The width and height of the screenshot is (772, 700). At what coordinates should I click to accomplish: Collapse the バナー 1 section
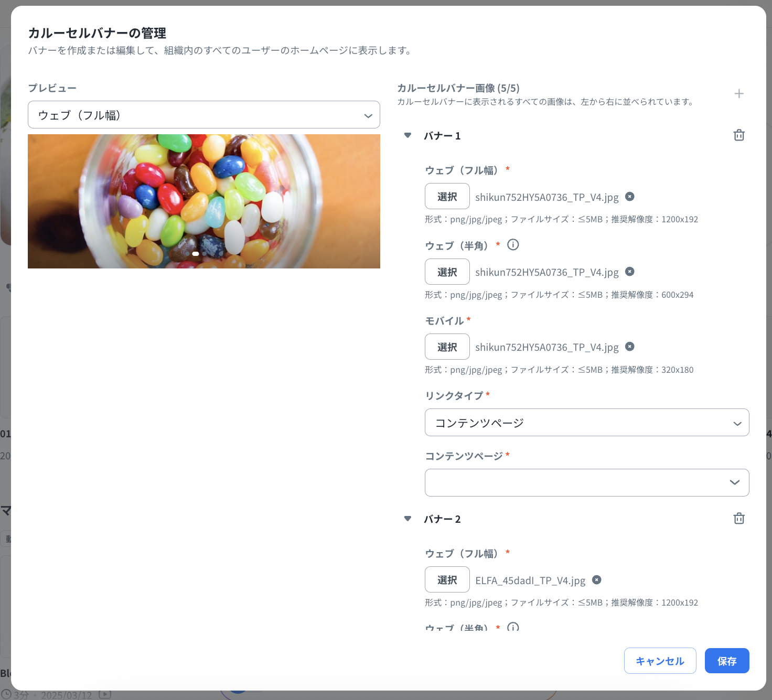408,135
